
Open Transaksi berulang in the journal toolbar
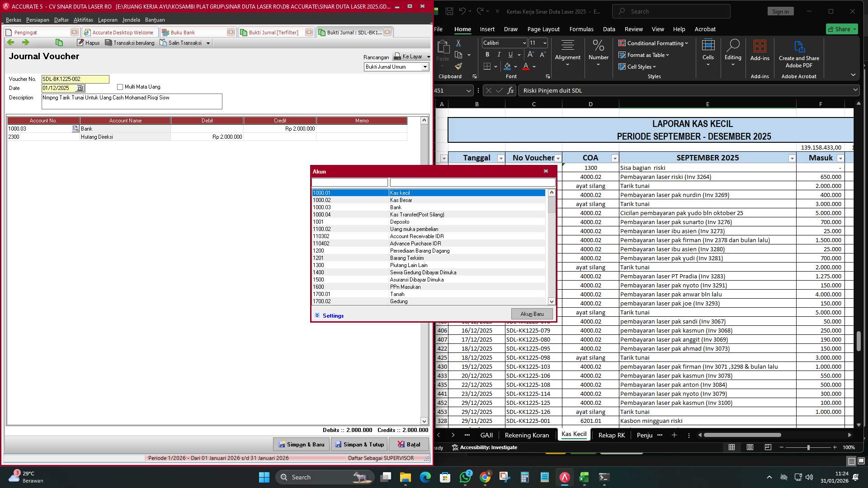tap(130, 42)
